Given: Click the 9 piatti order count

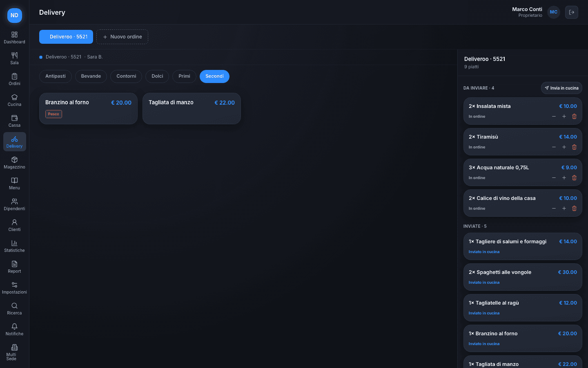Looking at the screenshot, I should pos(472,67).
